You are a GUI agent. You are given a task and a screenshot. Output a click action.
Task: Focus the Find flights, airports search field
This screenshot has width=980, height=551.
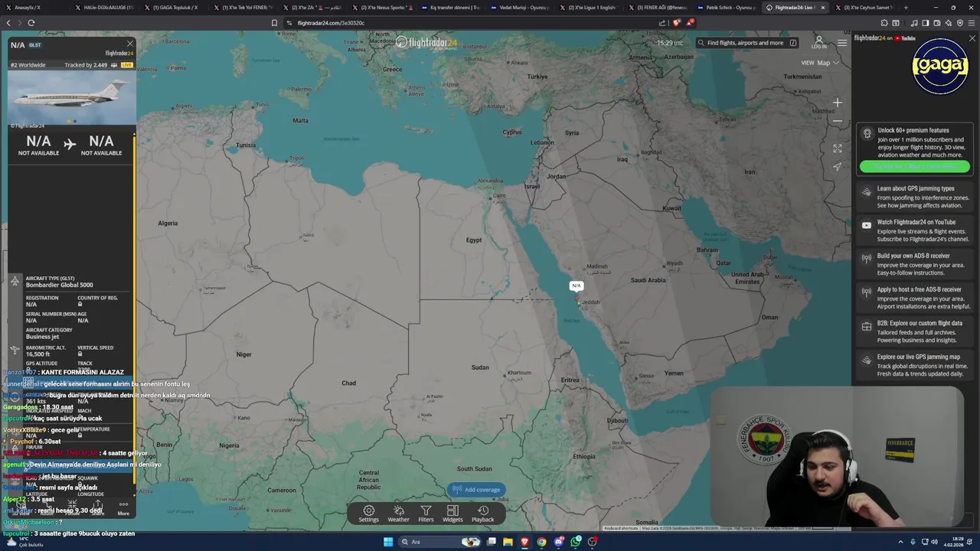[x=748, y=43]
